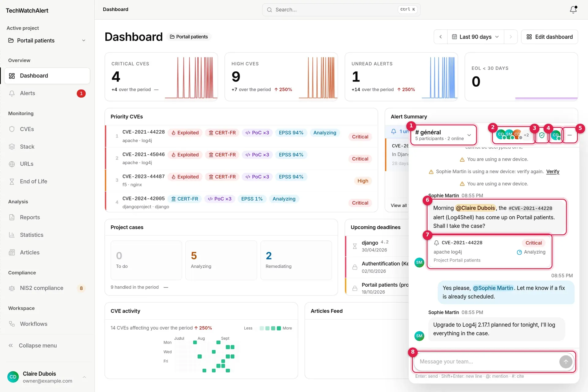This screenshot has width=588, height=392.
Task: Click the Portail patients tag beside Dashboard title
Action: pos(189,37)
